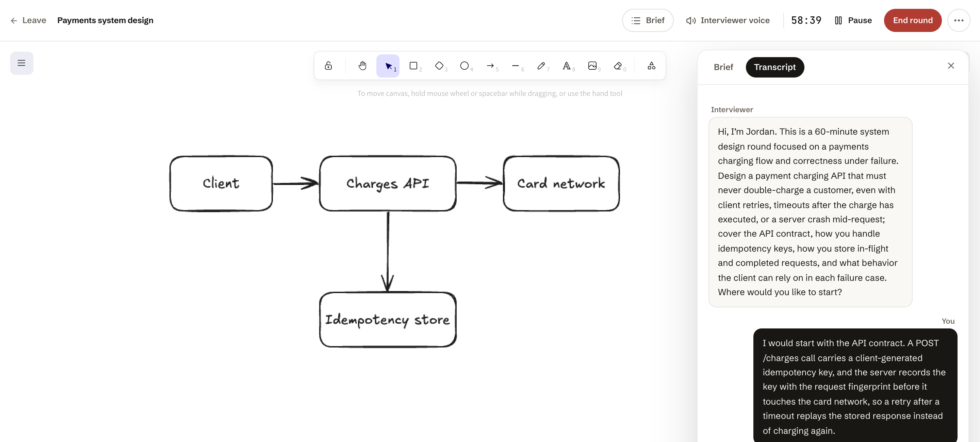Toggle the canvas lock icon
Screen dimensions: 980x442
click(x=328, y=66)
